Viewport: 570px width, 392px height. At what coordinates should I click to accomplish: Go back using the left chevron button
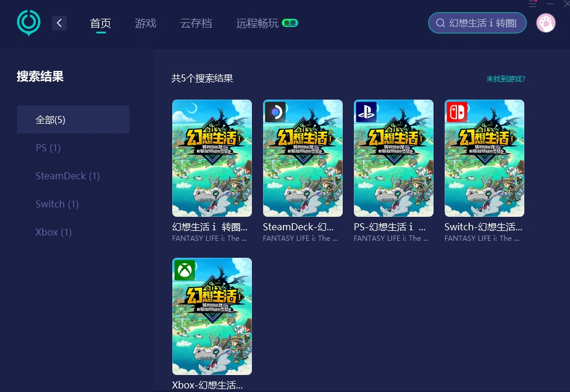pos(59,23)
